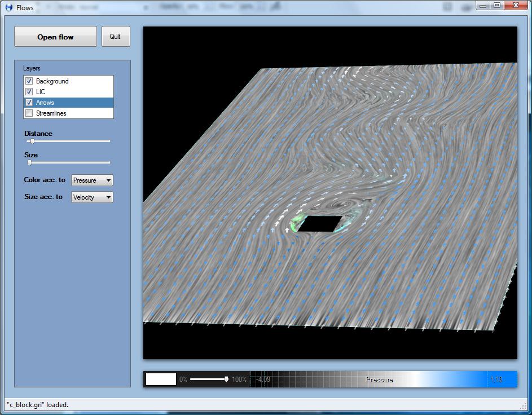Screen dimensions: 532x415
Task: Select the LIC item in Layers list
Action: pos(41,92)
